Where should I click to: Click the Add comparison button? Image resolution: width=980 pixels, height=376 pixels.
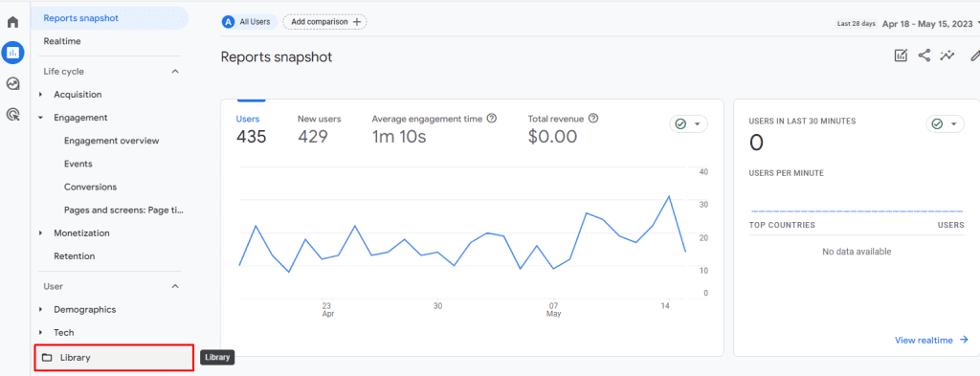(325, 22)
